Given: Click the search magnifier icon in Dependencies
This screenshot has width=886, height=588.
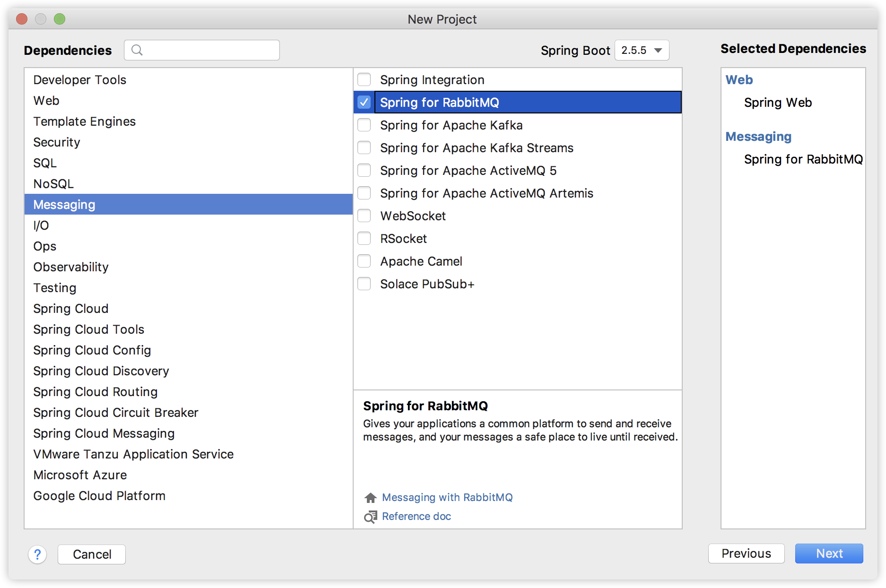Looking at the screenshot, I should [x=137, y=50].
